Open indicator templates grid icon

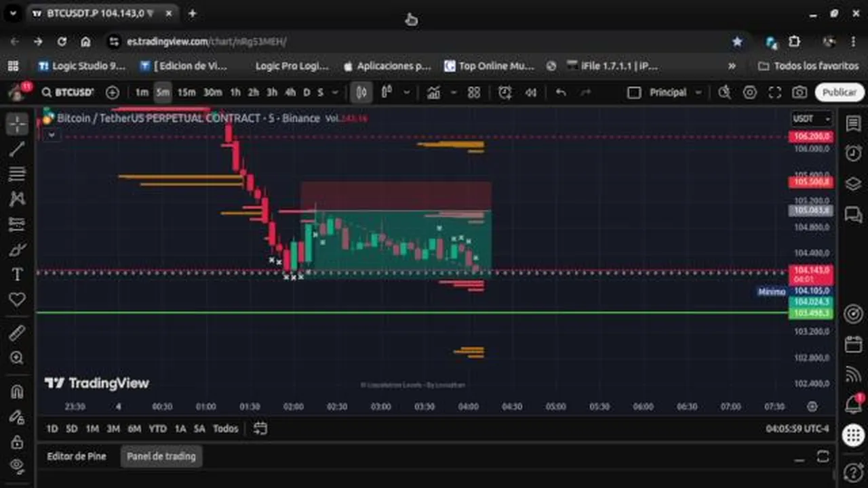(474, 92)
